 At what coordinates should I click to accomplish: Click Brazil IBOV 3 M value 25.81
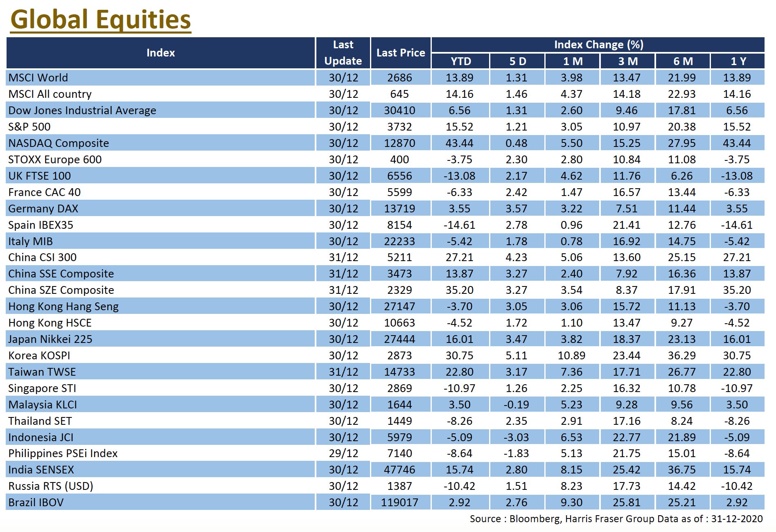627,503
